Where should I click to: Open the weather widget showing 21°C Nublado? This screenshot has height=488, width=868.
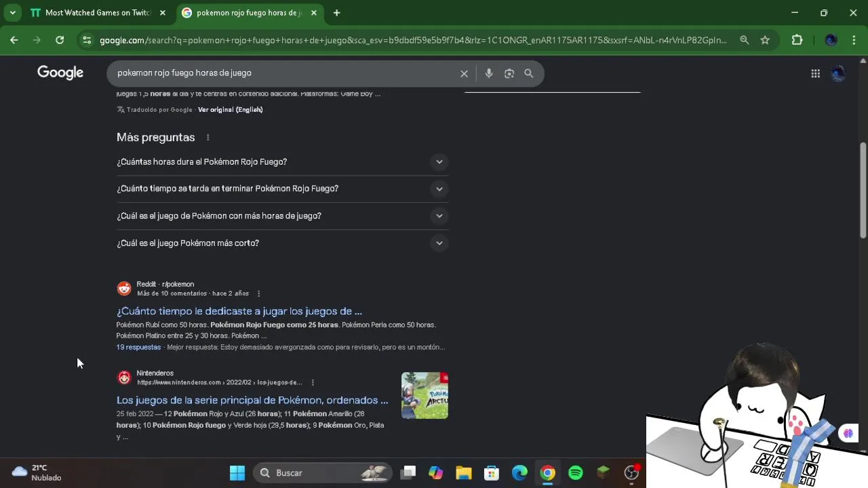point(37,472)
